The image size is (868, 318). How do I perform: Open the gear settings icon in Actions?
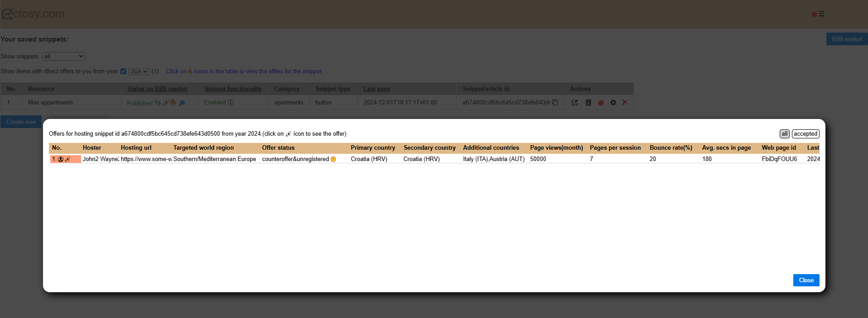point(613,103)
